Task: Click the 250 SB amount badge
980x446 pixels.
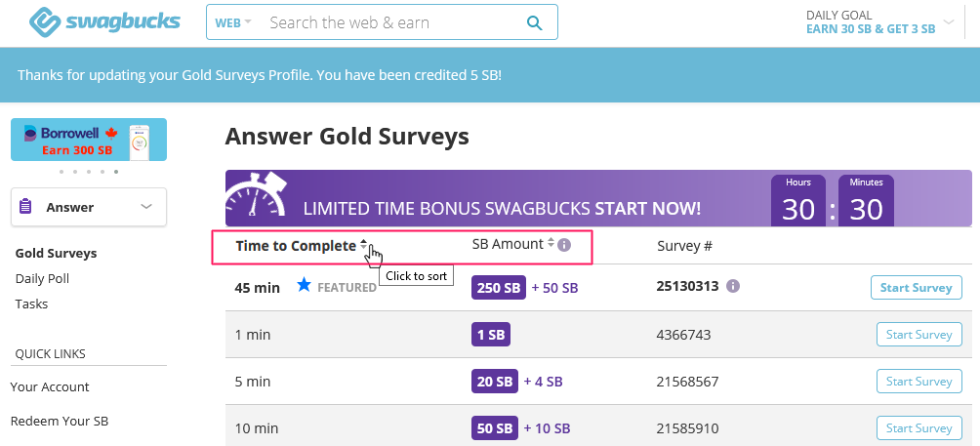Action: click(499, 288)
